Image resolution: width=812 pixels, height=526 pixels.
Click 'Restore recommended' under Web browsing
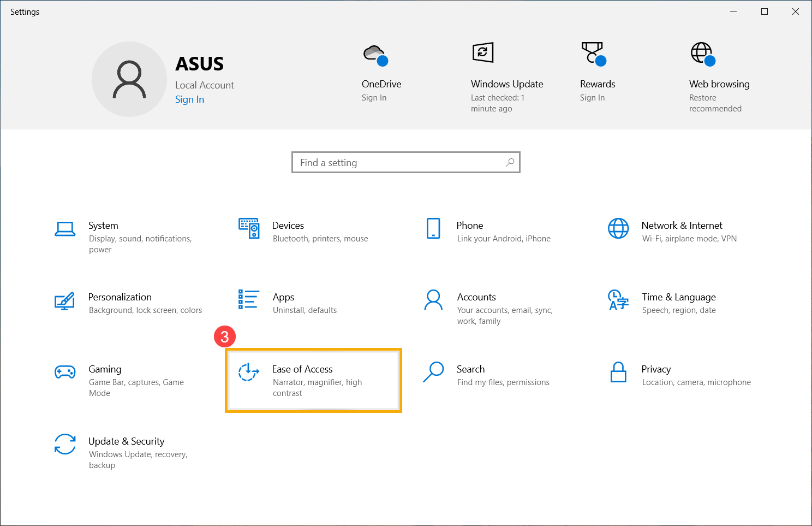[715, 103]
